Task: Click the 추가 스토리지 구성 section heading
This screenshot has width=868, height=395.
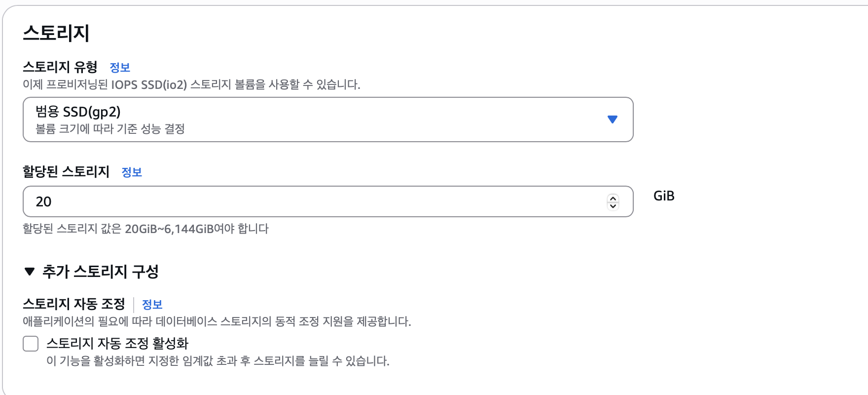Action: [x=101, y=272]
